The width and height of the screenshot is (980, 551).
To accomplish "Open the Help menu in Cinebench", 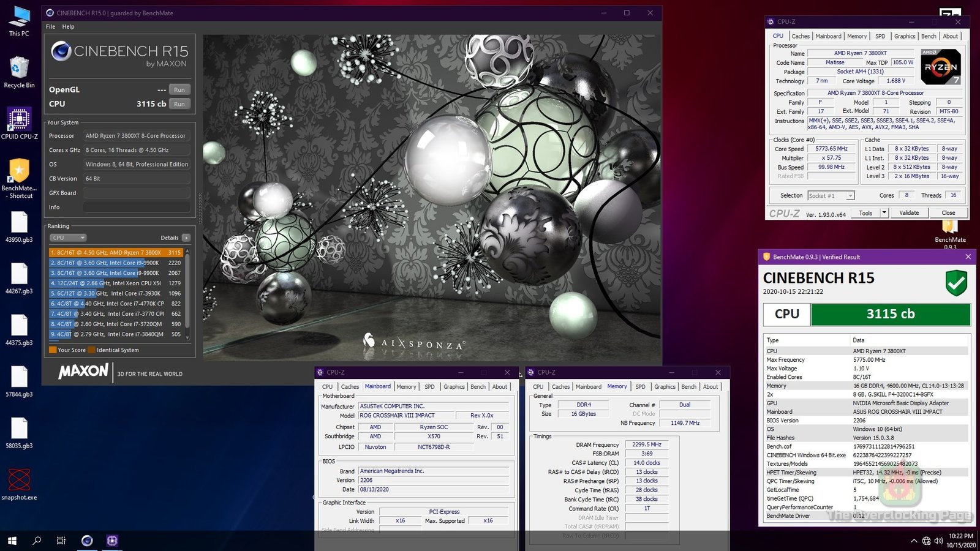I will tap(68, 26).
